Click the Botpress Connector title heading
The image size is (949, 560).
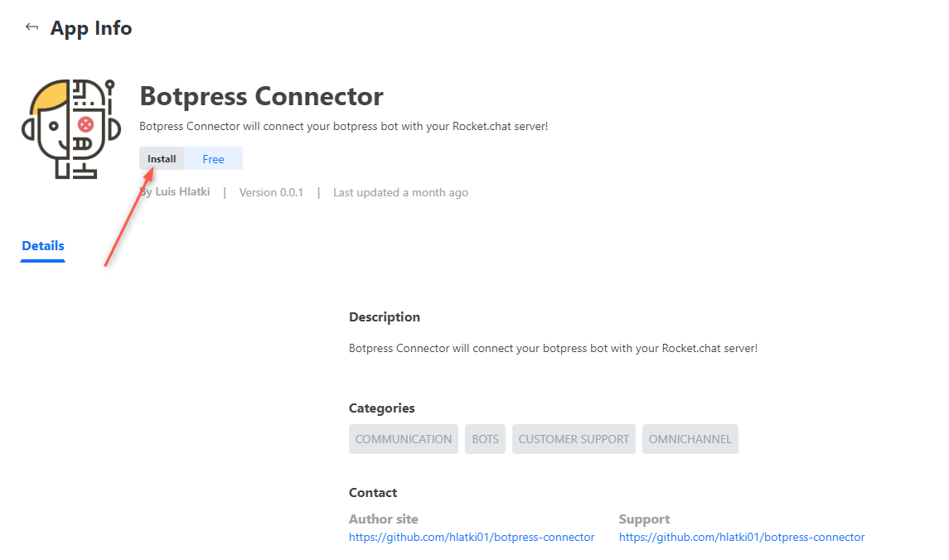[261, 96]
